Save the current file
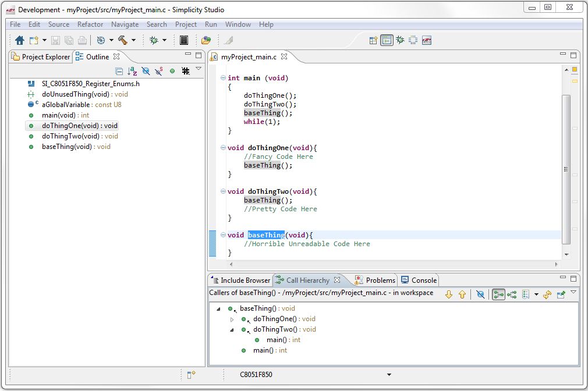The width and height of the screenshot is (588, 391). (54, 40)
